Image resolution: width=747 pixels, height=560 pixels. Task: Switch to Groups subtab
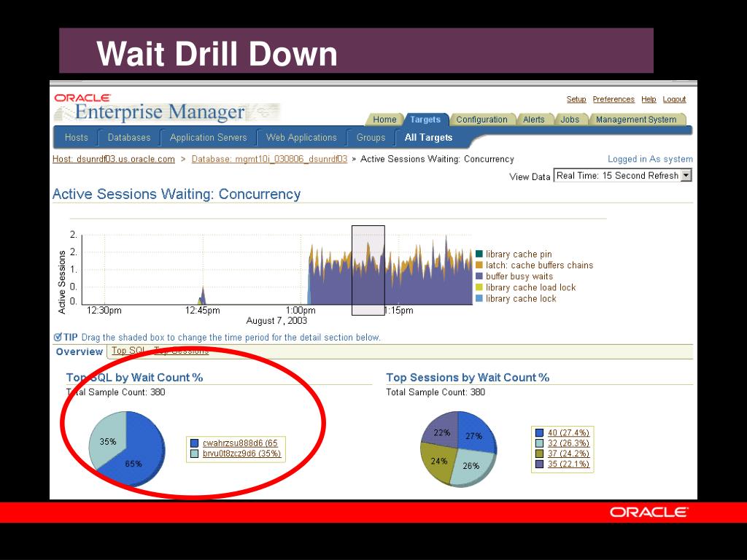371,138
